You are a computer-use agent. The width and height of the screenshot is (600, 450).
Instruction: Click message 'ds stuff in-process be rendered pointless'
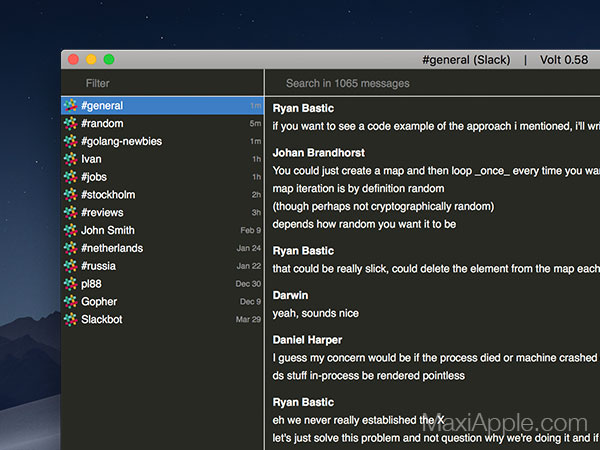pos(368,375)
